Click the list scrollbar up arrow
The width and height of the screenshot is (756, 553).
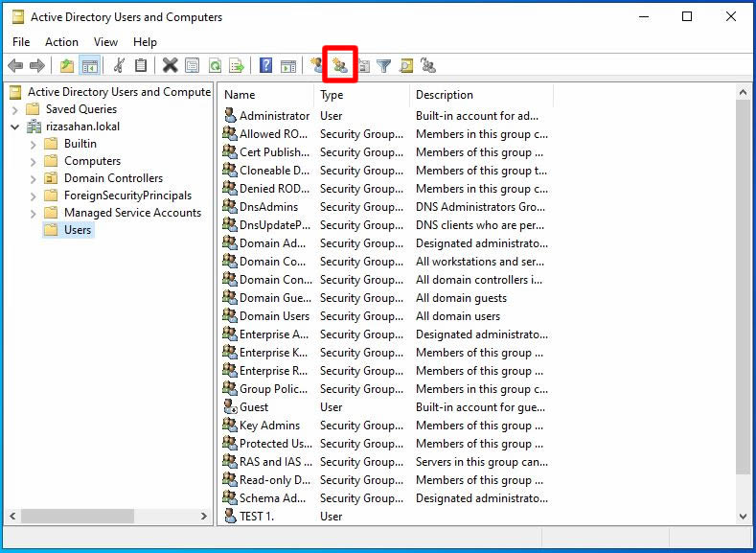(x=743, y=92)
